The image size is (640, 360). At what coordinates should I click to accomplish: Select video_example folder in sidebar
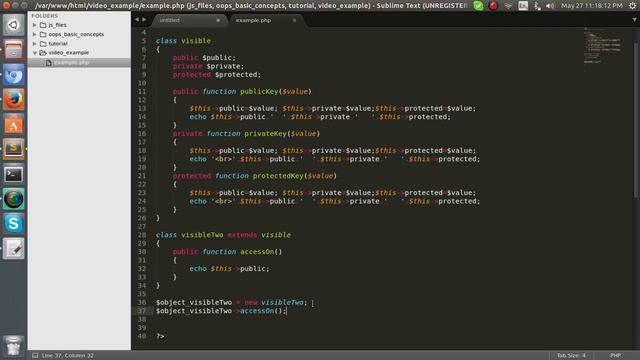click(x=69, y=53)
